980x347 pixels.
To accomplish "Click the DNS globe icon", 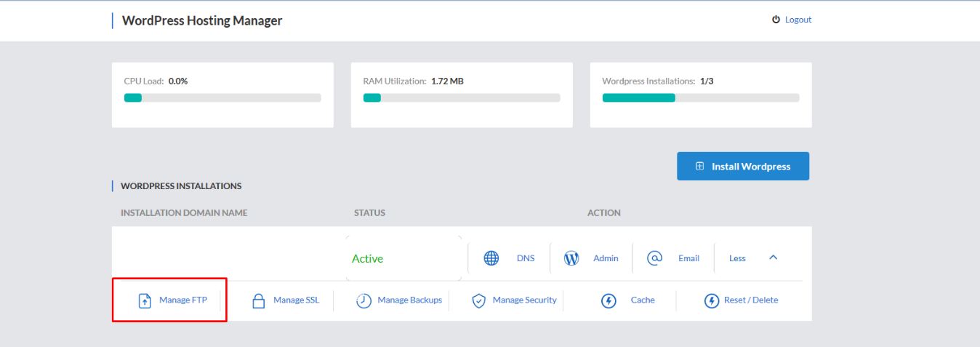I will point(491,258).
